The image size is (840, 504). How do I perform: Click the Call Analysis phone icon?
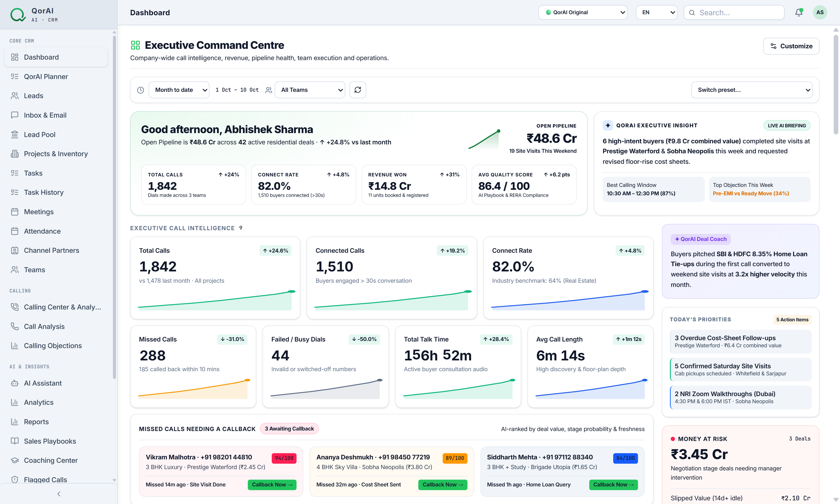coord(15,326)
